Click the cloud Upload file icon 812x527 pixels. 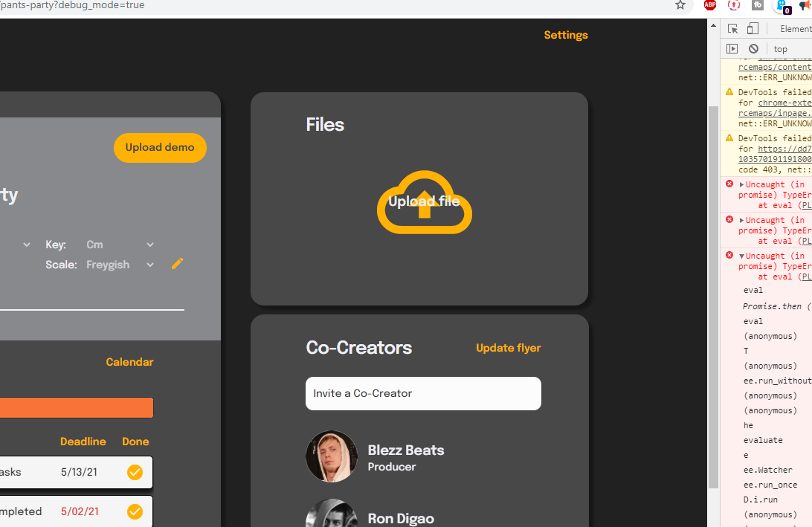pyautogui.click(x=425, y=202)
